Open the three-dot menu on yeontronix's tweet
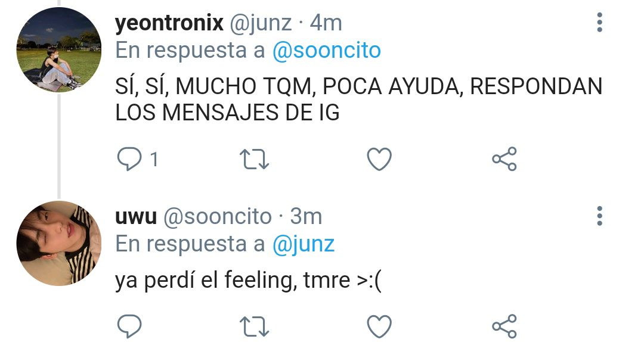644x342 pixels. (600, 22)
